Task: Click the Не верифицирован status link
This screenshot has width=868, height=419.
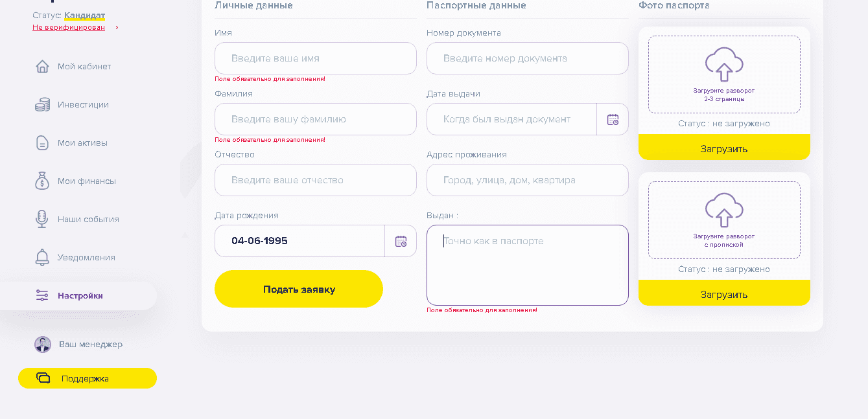Action: tap(69, 28)
